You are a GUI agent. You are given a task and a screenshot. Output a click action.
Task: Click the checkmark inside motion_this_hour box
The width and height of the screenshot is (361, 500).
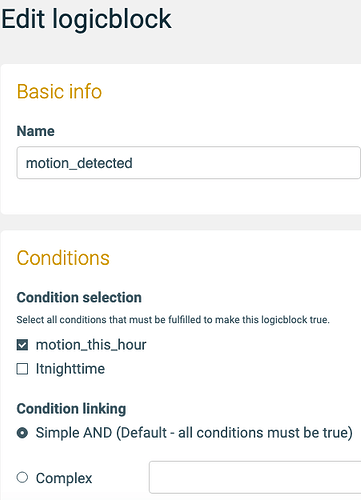(22, 345)
